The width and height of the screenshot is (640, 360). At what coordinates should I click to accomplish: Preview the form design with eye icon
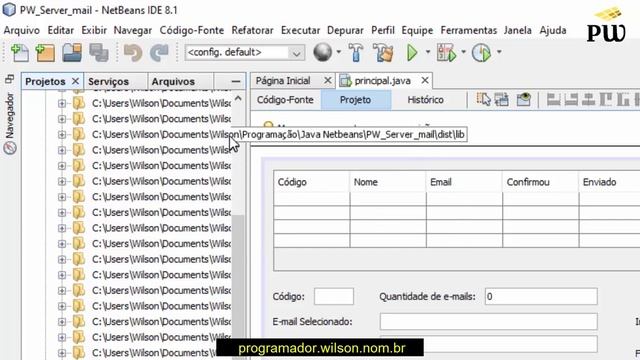(x=523, y=99)
